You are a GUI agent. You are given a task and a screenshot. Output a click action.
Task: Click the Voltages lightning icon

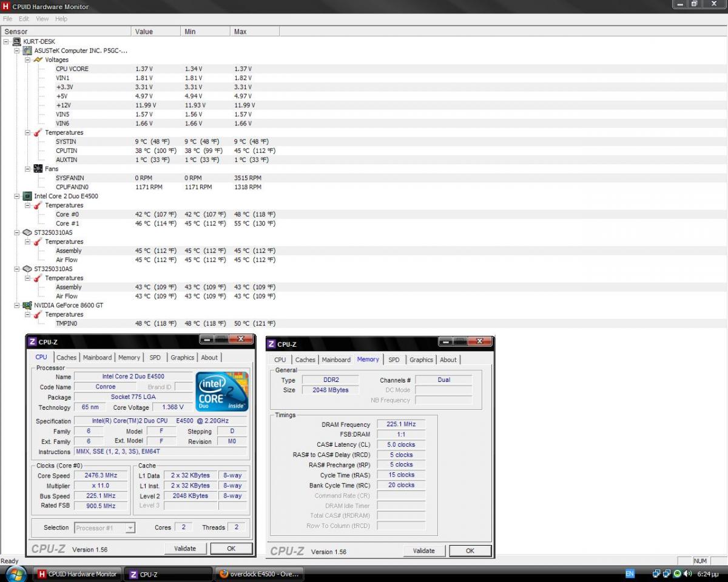coord(38,59)
